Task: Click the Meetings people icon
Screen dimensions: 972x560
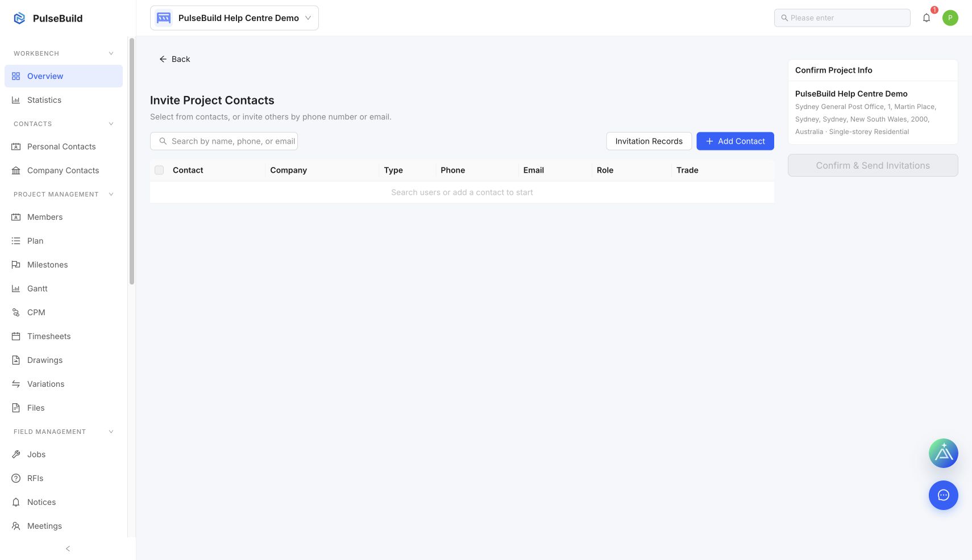Action: [16, 526]
